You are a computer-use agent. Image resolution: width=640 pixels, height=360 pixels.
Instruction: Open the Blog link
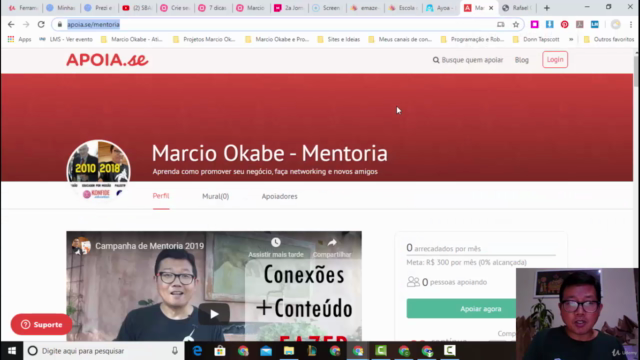[522, 60]
